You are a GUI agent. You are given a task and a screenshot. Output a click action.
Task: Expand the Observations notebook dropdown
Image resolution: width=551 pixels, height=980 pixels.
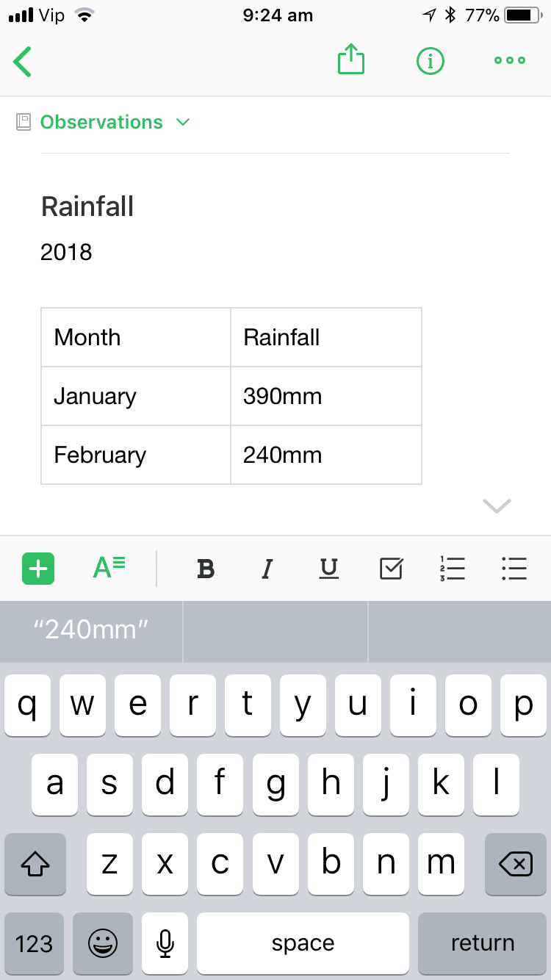[183, 122]
